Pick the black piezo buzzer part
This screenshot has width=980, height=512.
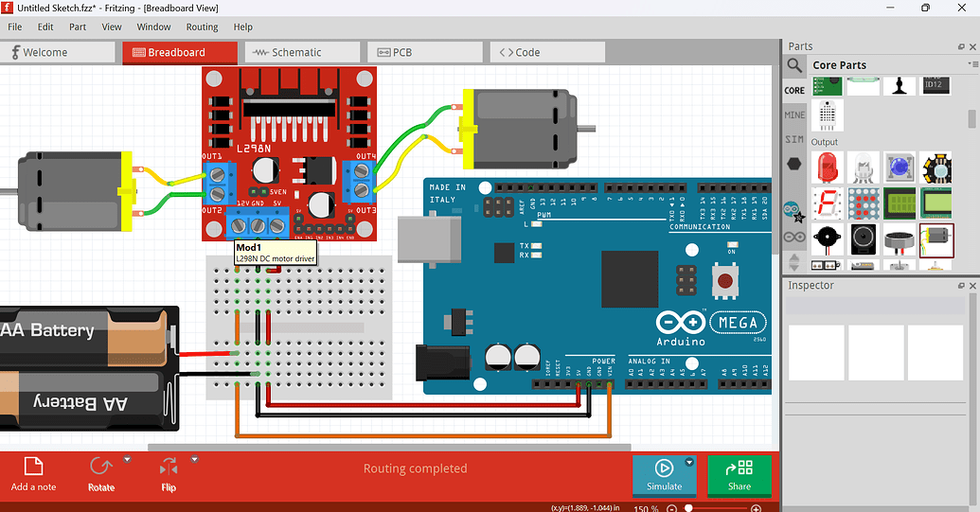(x=828, y=239)
